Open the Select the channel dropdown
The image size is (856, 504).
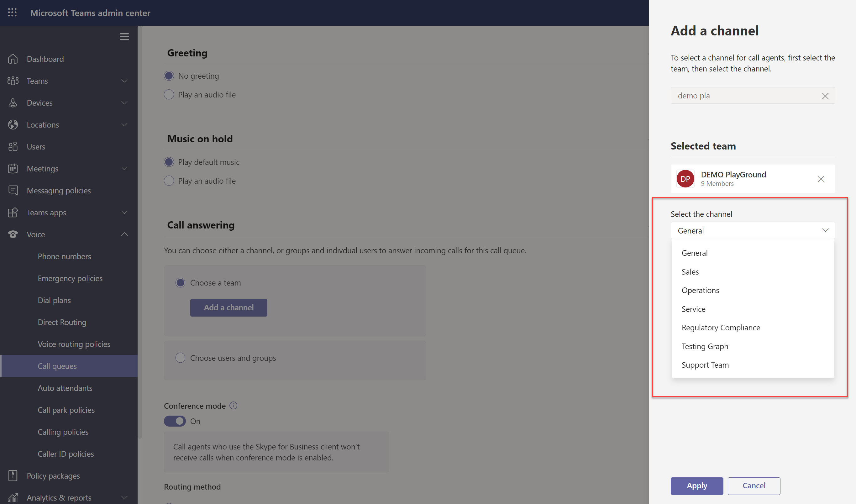tap(752, 231)
